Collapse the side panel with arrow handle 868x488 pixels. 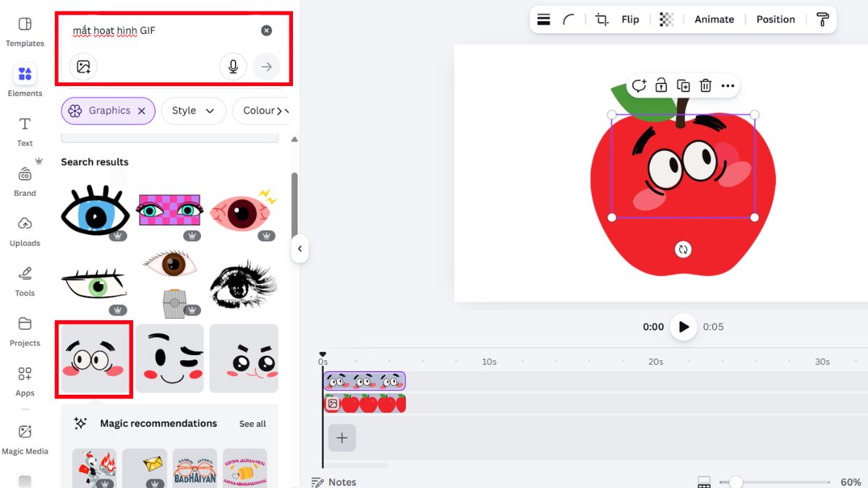[x=299, y=249]
